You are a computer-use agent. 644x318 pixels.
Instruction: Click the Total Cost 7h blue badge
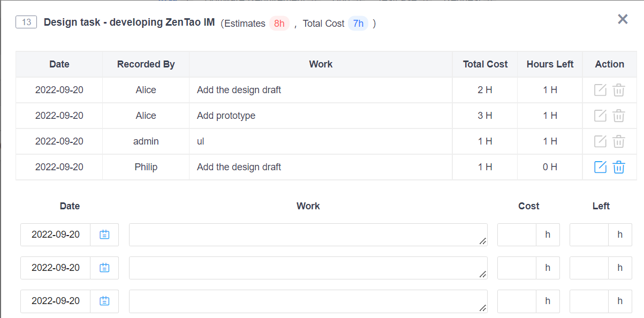[x=358, y=24]
